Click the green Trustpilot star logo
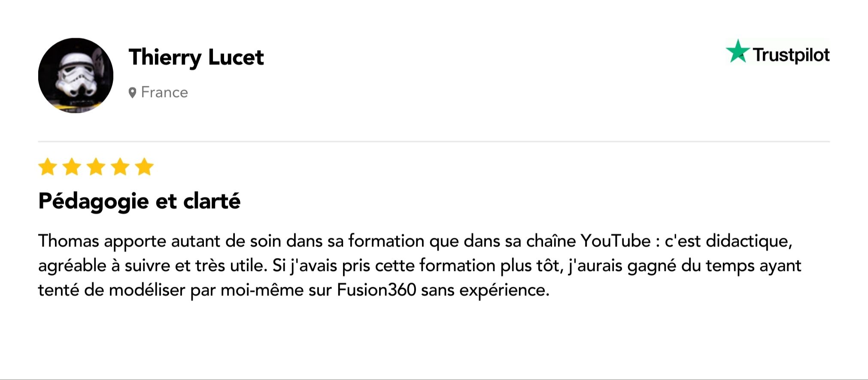 (737, 51)
